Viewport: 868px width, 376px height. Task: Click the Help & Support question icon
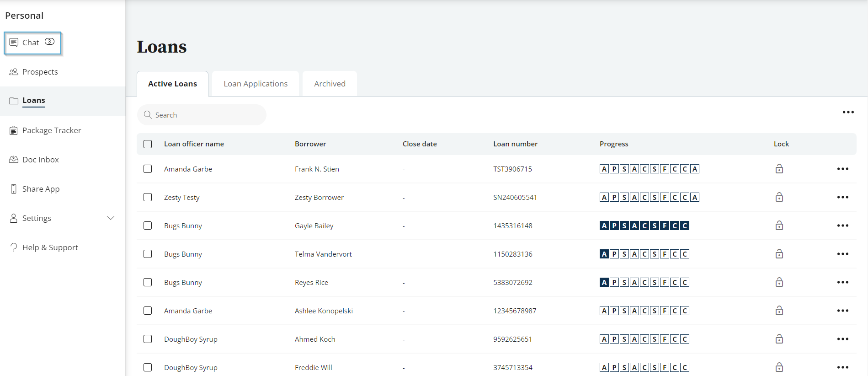14,247
